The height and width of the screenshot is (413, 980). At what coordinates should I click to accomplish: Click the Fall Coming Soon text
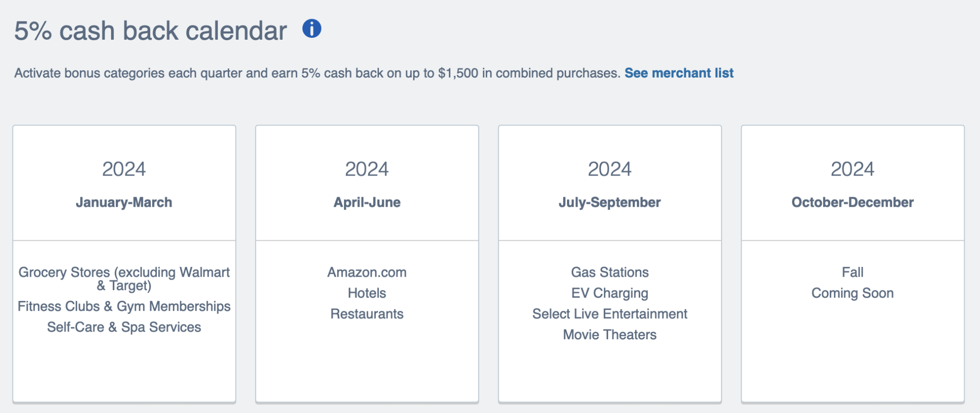pos(852,282)
